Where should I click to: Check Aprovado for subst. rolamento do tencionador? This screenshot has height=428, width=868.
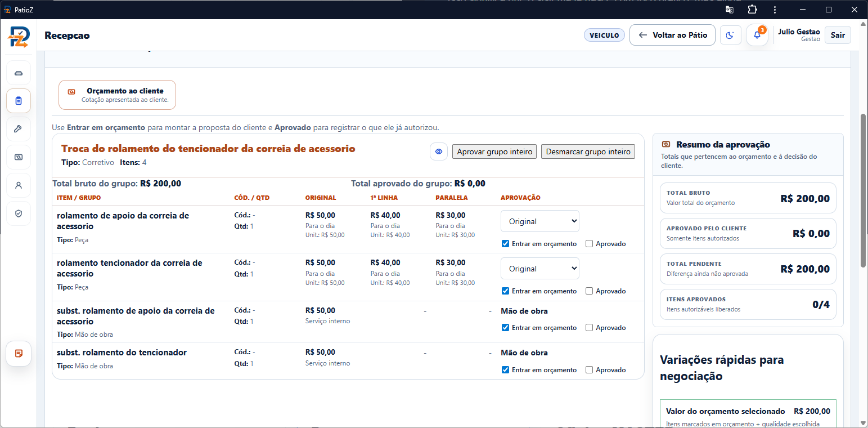(x=590, y=370)
